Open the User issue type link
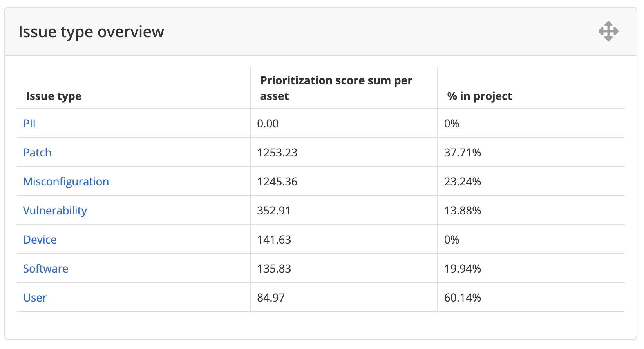 (35, 298)
